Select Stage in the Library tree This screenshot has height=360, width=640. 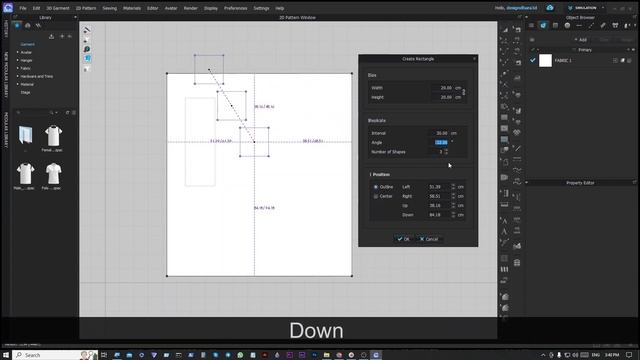point(25,92)
